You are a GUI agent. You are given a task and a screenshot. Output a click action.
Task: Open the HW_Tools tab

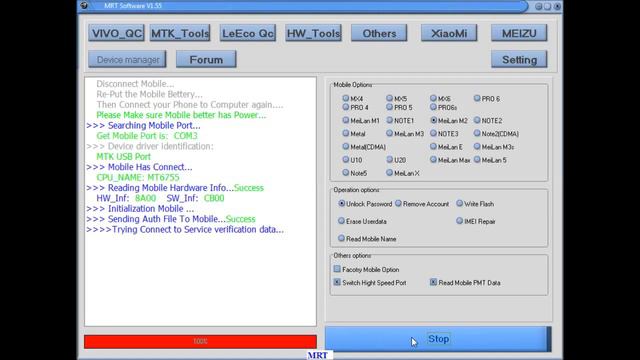pos(313,33)
